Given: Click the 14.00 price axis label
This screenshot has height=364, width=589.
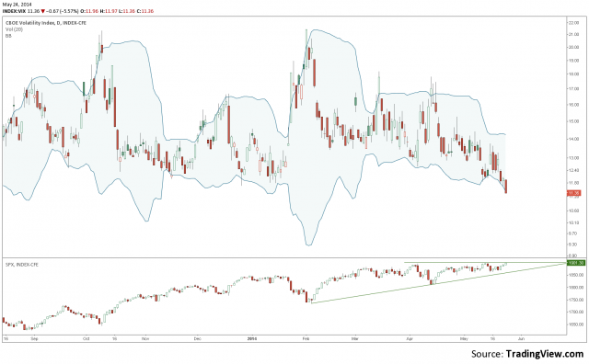Looking at the screenshot, I should [573, 139].
